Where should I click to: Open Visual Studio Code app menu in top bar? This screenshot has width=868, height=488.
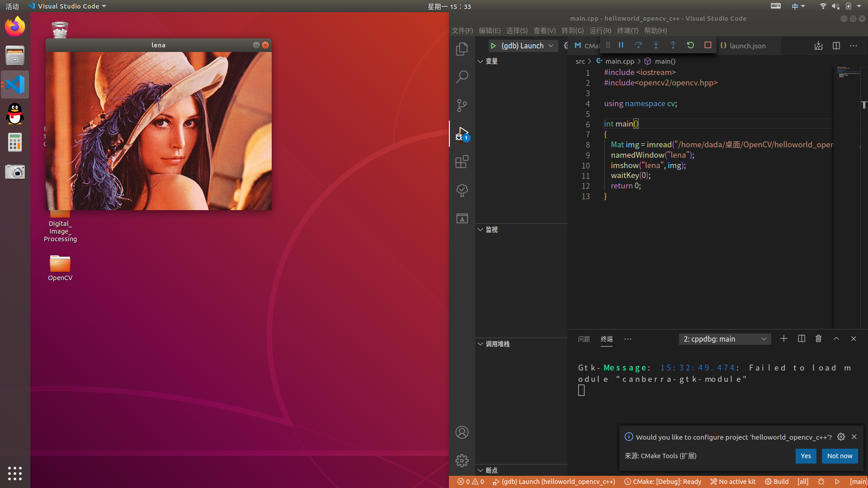[67, 6]
